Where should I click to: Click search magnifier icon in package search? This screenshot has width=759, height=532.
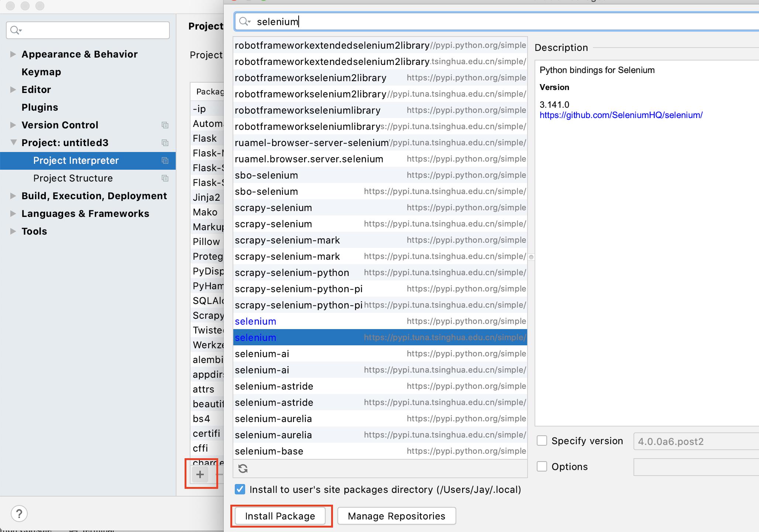pos(245,21)
